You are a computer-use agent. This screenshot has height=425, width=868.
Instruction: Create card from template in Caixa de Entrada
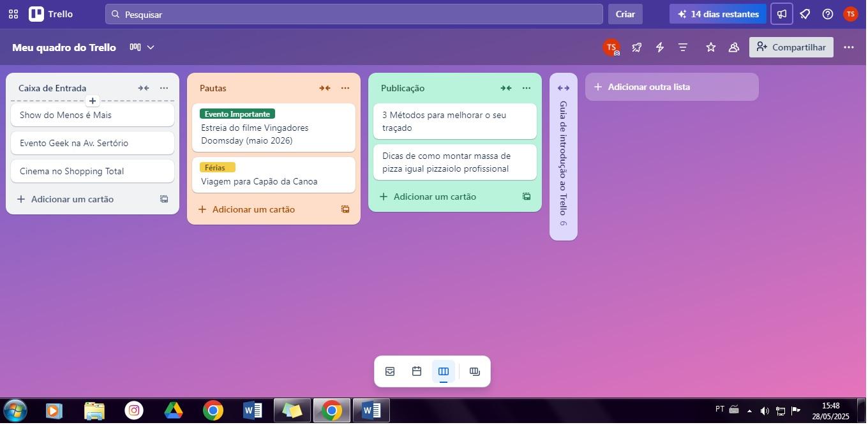[164, 199]
